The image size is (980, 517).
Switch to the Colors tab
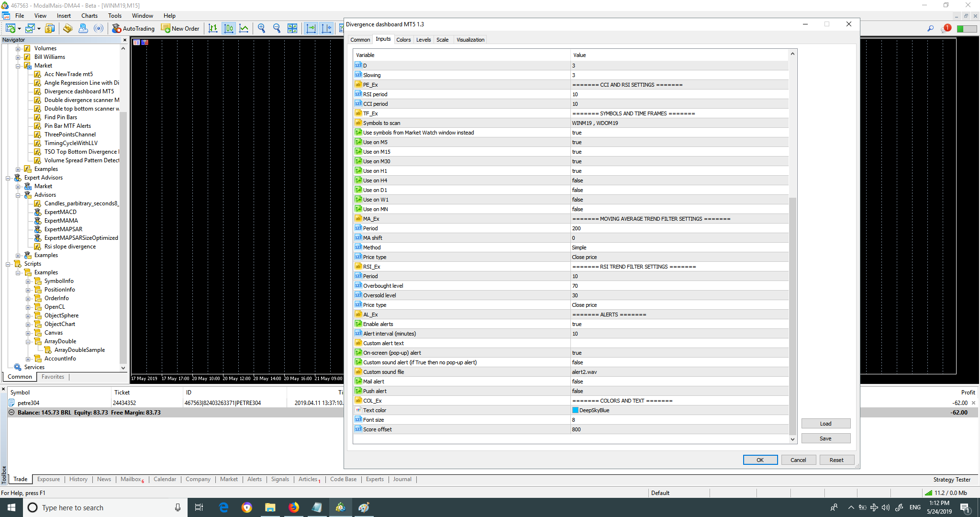[x=403, y=40]
